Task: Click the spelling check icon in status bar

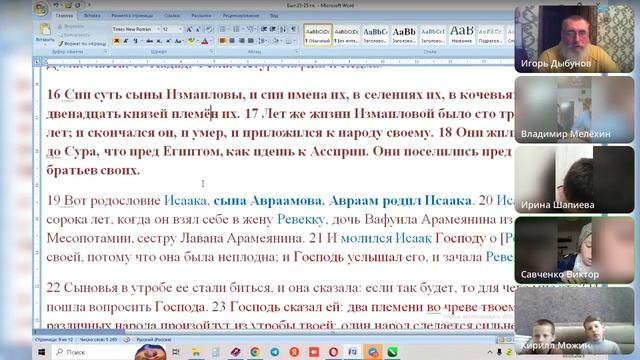Action: [x=127, y=340]
